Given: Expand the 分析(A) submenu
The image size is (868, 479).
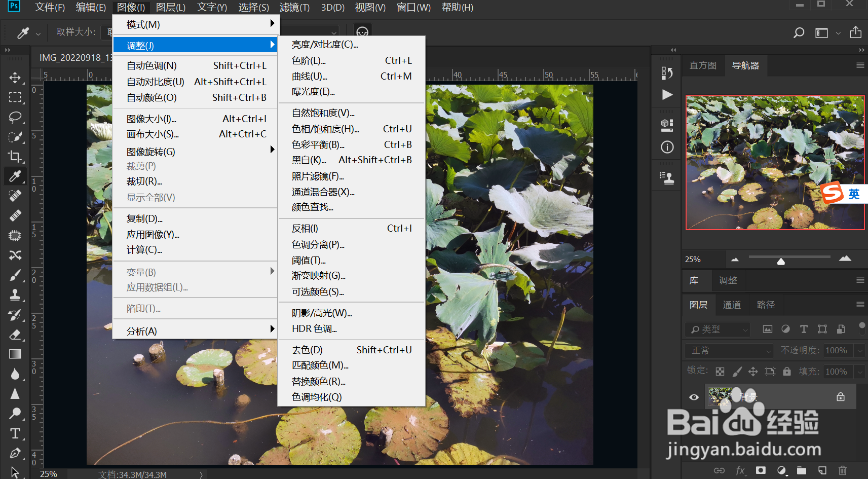Looking at the screenshot, I should click(195, 331).
